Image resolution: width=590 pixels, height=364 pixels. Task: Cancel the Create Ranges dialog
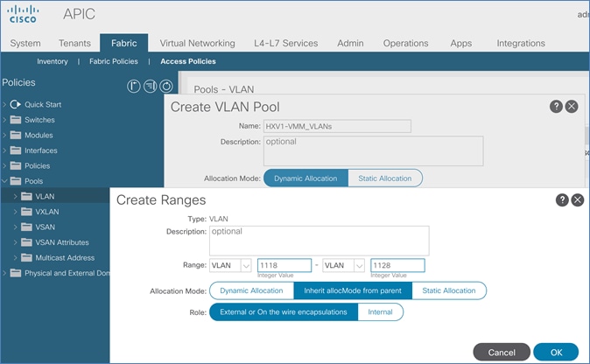coord(502,353)
